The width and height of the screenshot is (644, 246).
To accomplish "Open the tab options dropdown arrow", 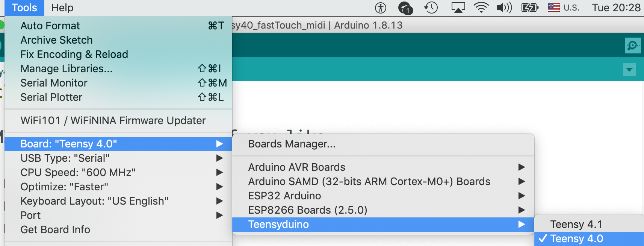I will 629,70.
